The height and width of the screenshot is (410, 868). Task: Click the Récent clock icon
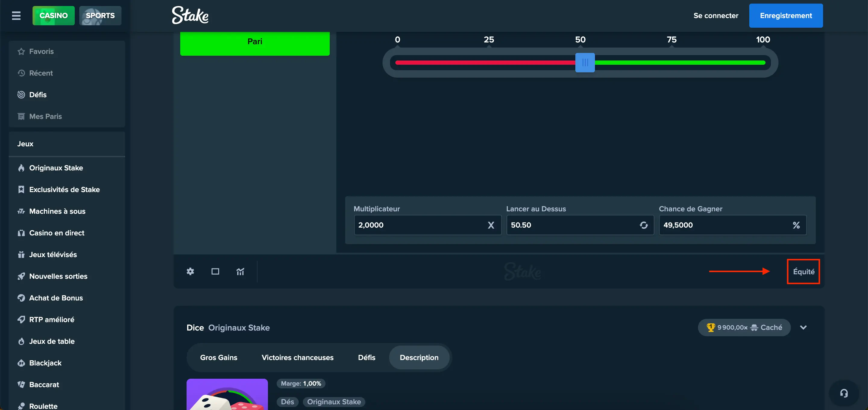click(21, 73)
